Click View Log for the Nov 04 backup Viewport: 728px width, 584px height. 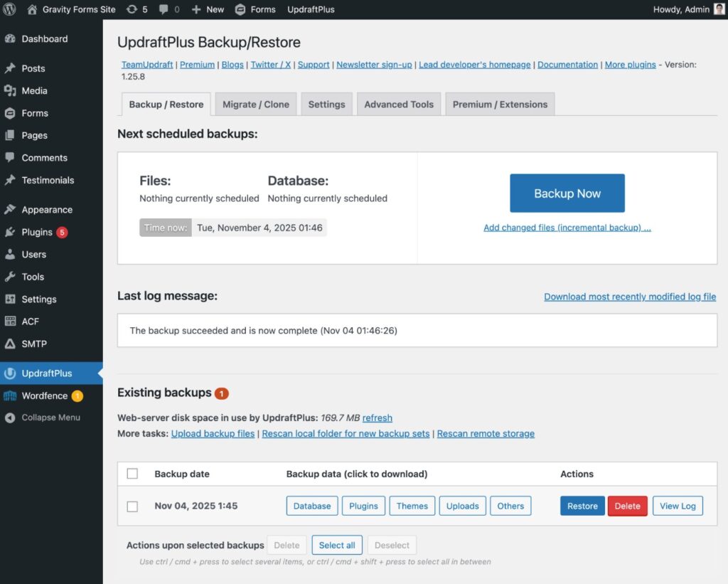tap(678, 506)
